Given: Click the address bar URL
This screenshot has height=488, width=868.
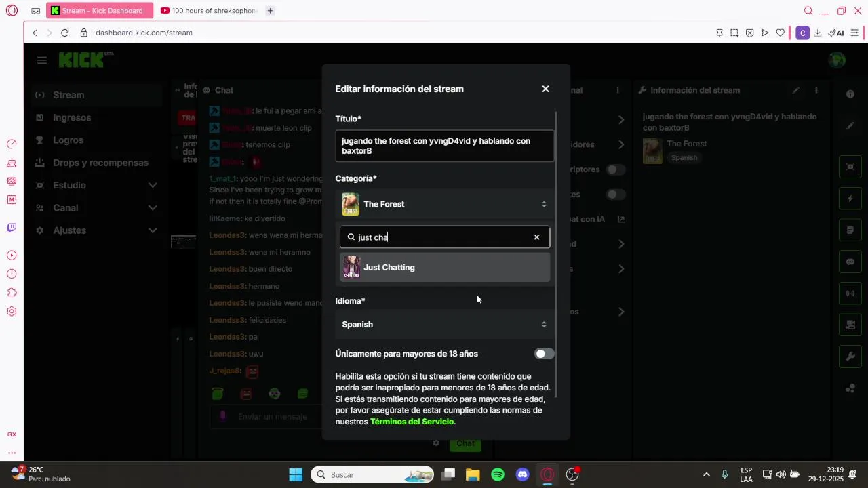Looking at the screenshot, I should pyautogui.click(x=144, y=33).
